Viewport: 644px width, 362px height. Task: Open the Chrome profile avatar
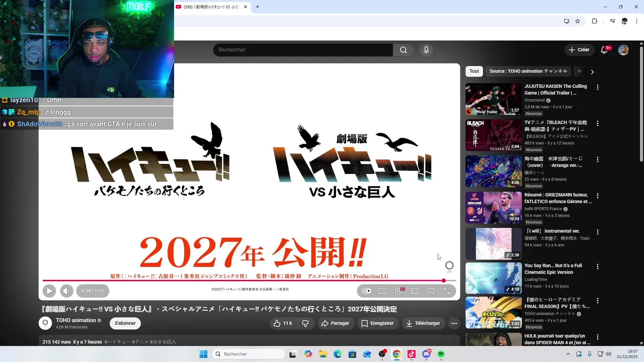coord(624,21)
